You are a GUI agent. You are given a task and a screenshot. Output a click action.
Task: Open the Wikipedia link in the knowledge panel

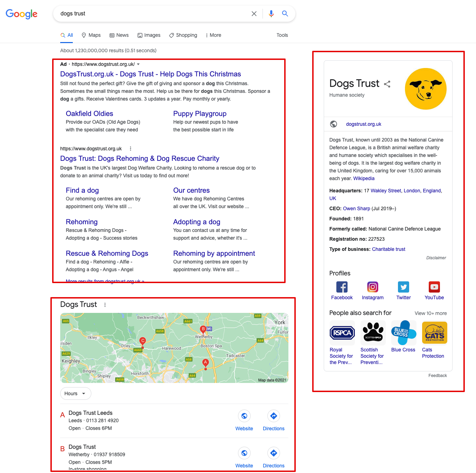(x=364, y=178)
